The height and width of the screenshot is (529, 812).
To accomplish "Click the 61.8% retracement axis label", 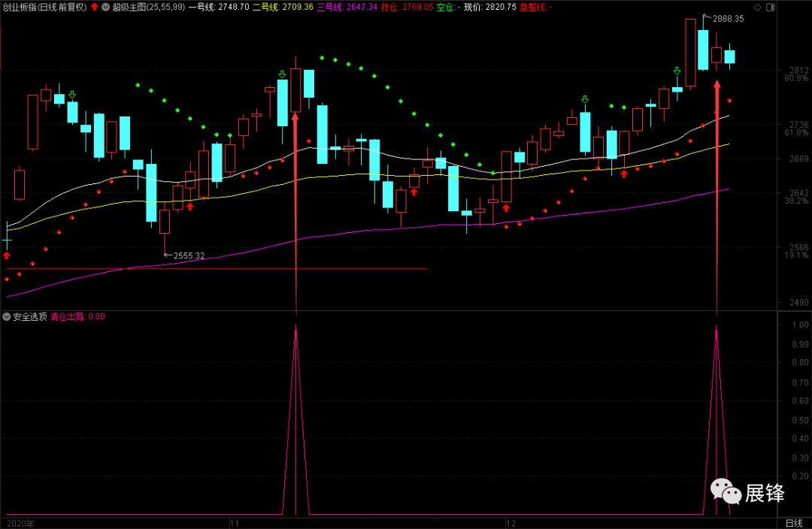I will point(796,132).
